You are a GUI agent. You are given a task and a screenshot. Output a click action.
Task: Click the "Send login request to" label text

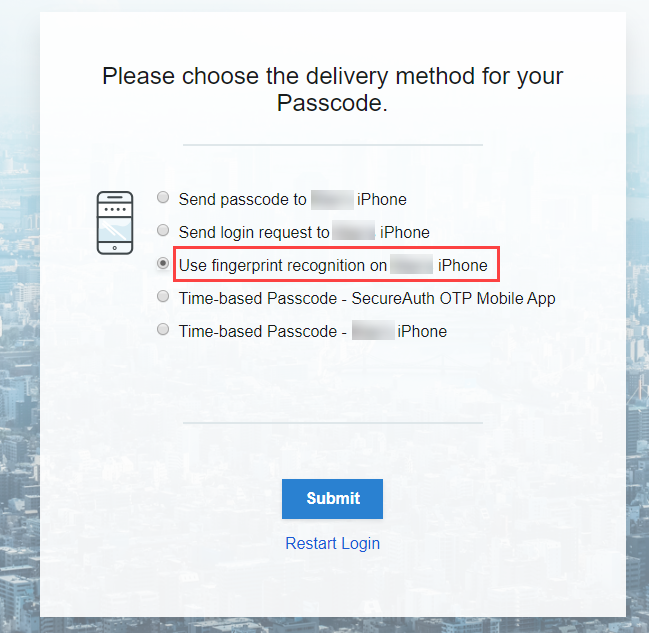(x=254, y=232)
